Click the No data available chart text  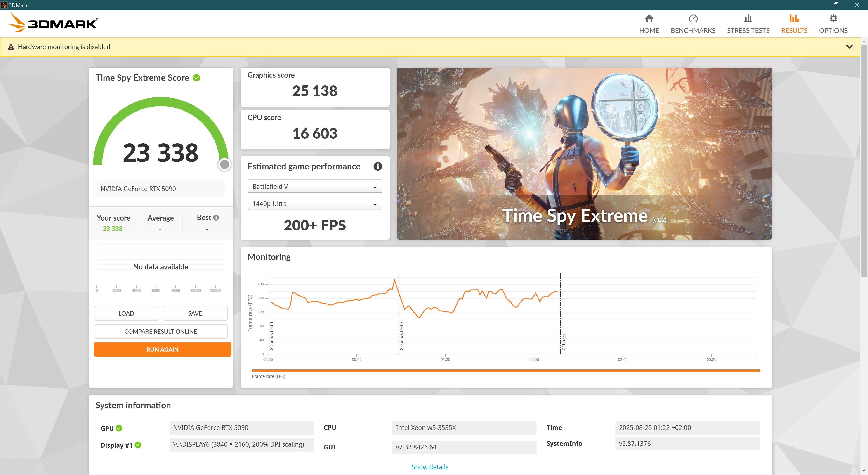point(161,267)
